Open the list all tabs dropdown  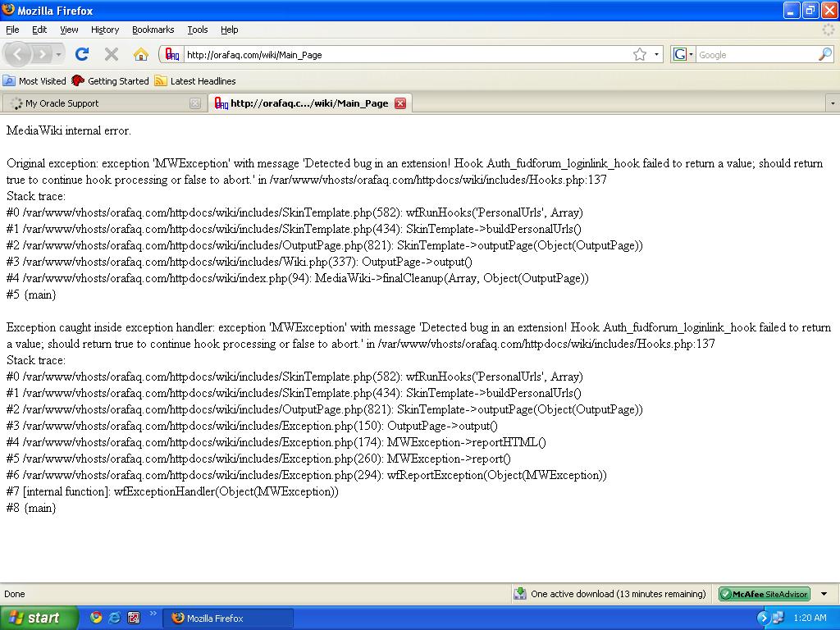pyautogui.click(x=832, y=103)
